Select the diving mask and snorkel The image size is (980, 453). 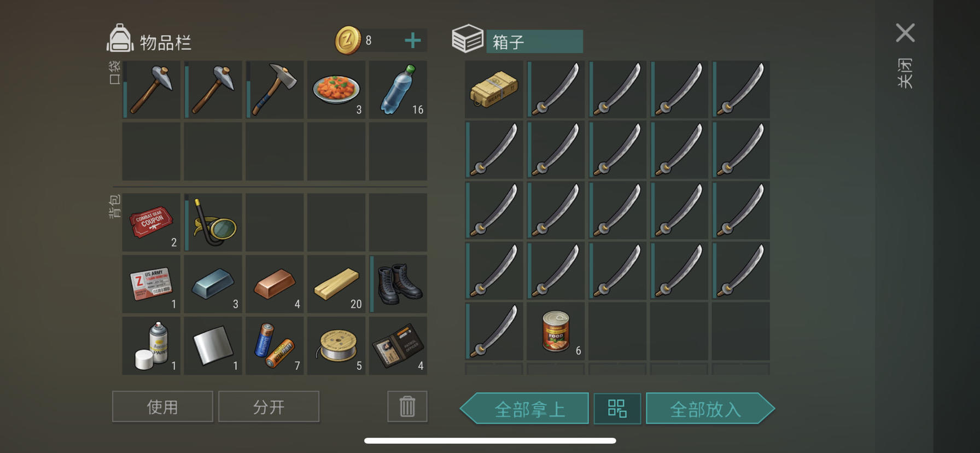point(213,222)
